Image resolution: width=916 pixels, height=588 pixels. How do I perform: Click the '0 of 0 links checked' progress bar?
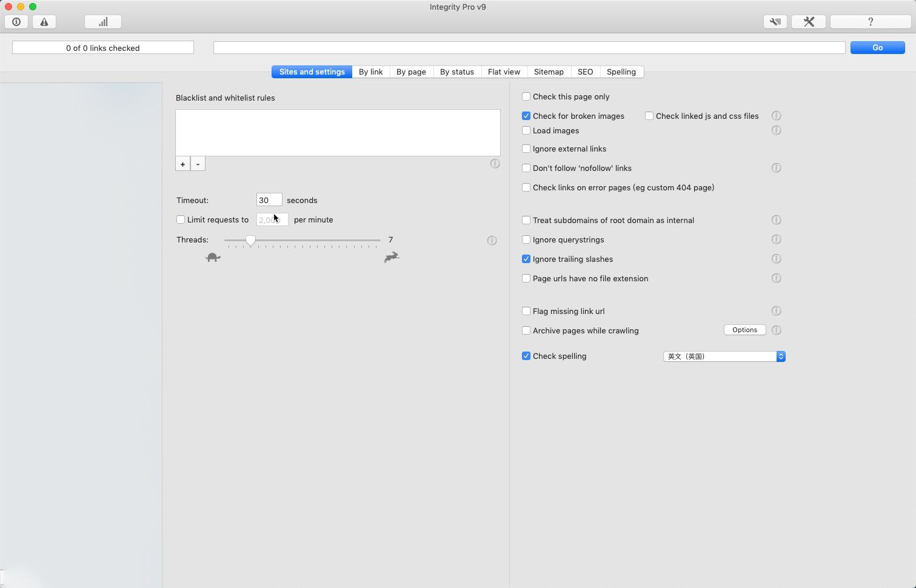103,47
